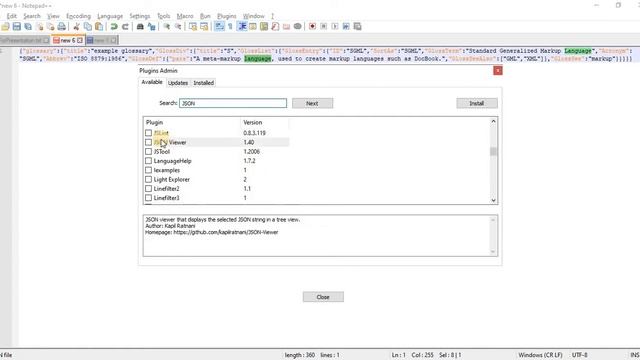Click the Close All toolbar icon
This screenshot has width=640, height=360.
click(51, 27)
